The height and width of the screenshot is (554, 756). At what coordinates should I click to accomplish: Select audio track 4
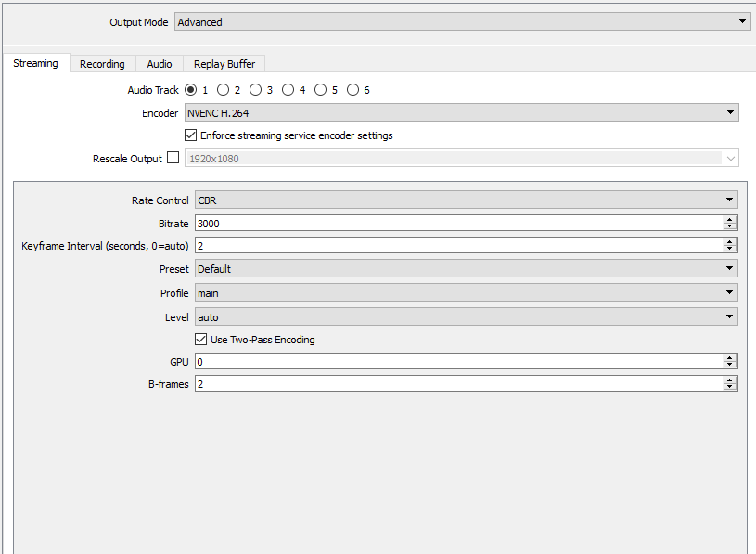tap(288, 90)
